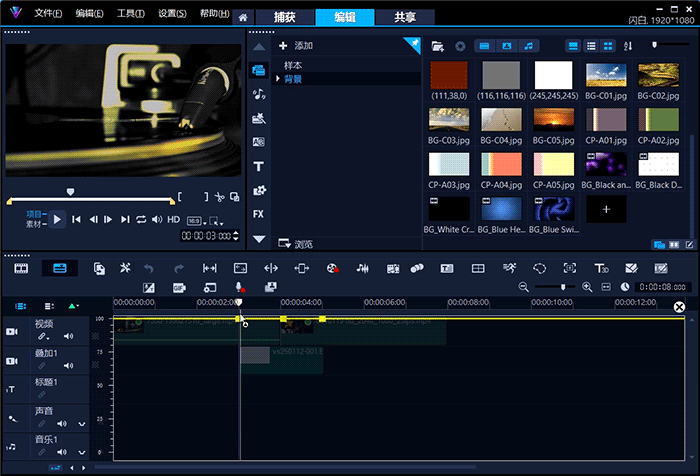The height and width of the screenshot is (476, 700).
Task: Click the library category up arrow
Action: click(259, 47)
